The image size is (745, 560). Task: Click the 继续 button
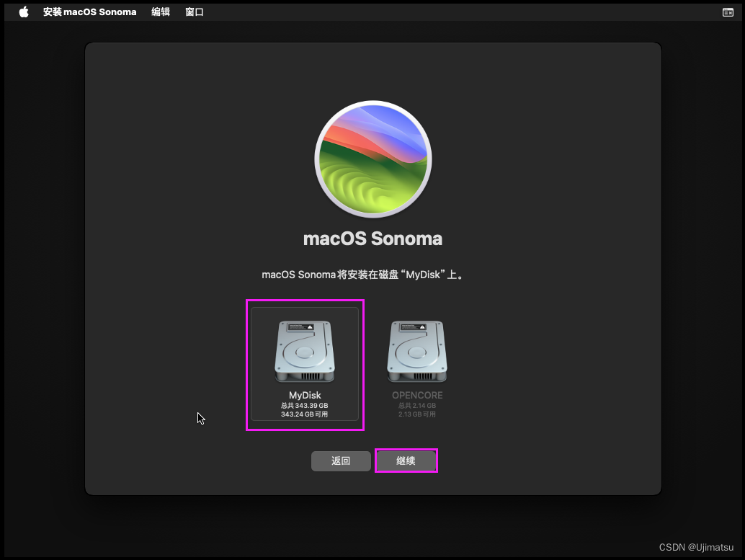click(x=406, y=461)
